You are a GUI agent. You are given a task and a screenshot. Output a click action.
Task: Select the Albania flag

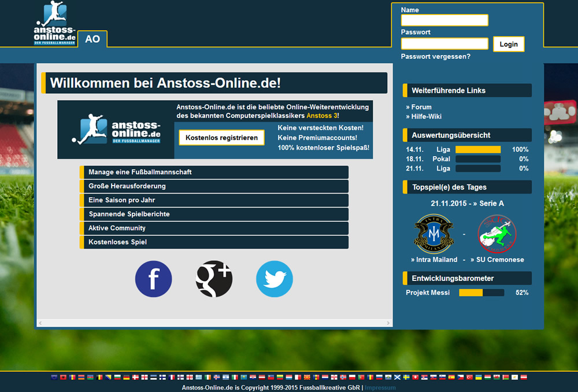63,377
